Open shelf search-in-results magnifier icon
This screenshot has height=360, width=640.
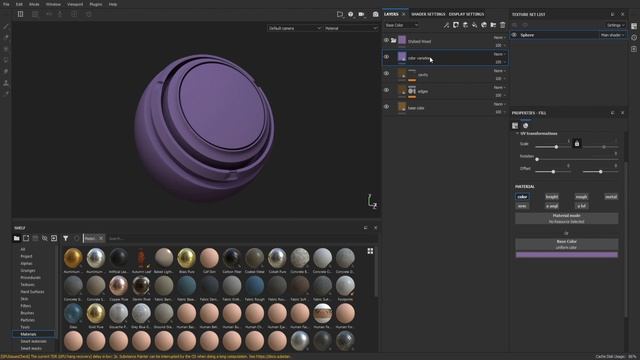tap(44, 238)
